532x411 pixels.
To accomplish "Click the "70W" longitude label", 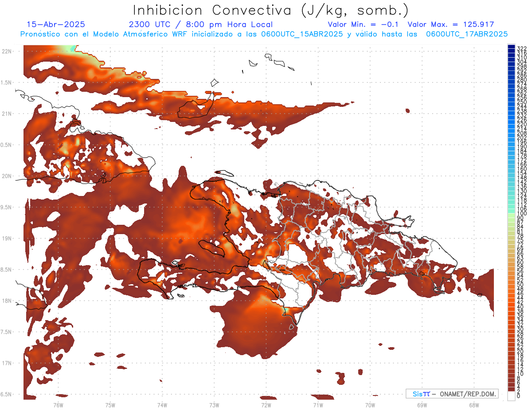I will tap(370, 405).
